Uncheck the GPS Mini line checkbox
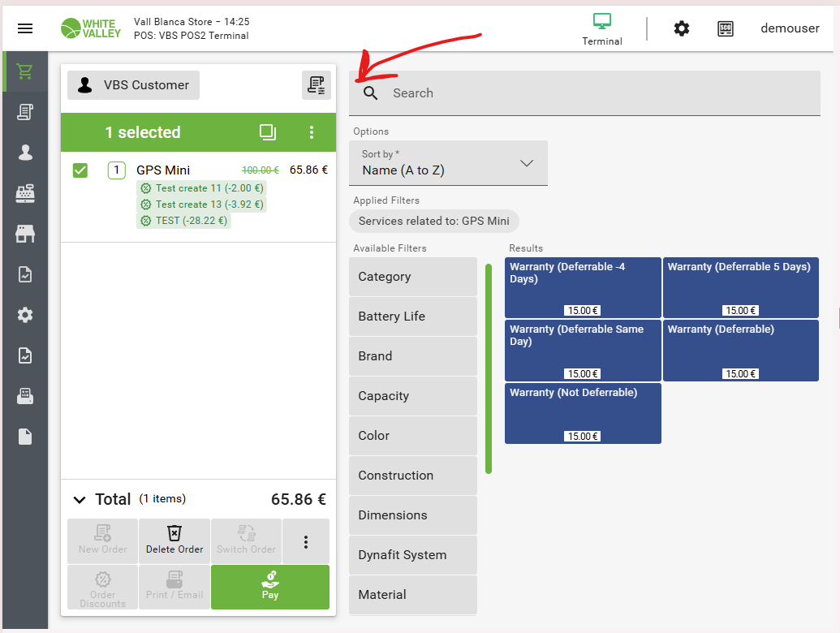The image size is (840, 633). click(x=80, y=170)
